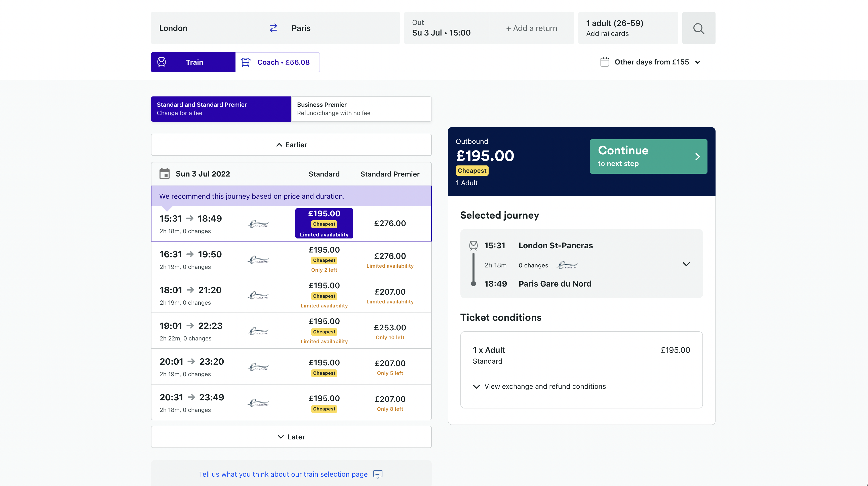The image size is (868, 486).
Task: Select £195.00 Standard fare for 15:31
Action: pos(324,223)
